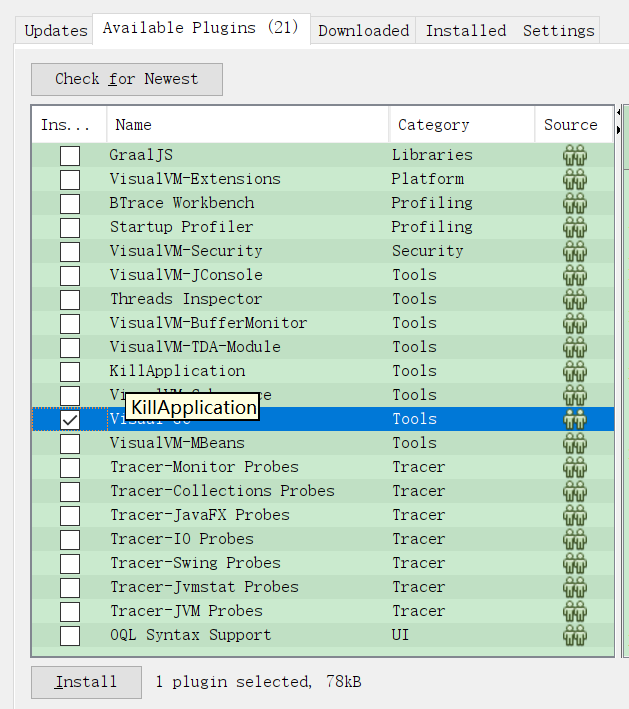The width and height of the screenshot is (629, 709).
Task: Sort by the Name column header
Action: coord(247,124)
